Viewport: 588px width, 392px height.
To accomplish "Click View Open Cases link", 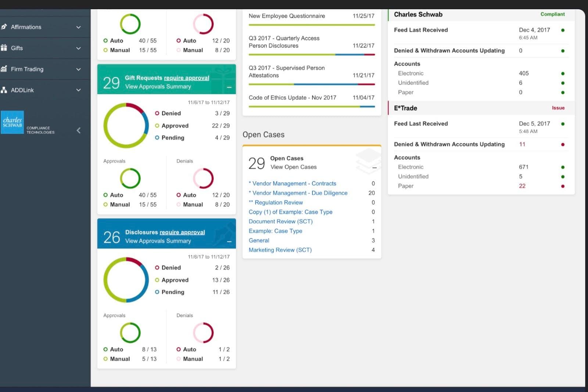I will click(293, 167).
